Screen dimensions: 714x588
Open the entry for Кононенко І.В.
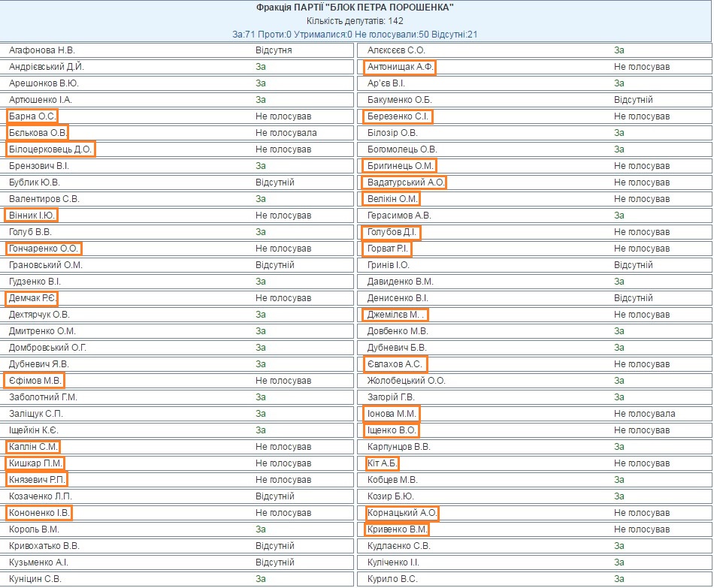[x=40, y=513]
